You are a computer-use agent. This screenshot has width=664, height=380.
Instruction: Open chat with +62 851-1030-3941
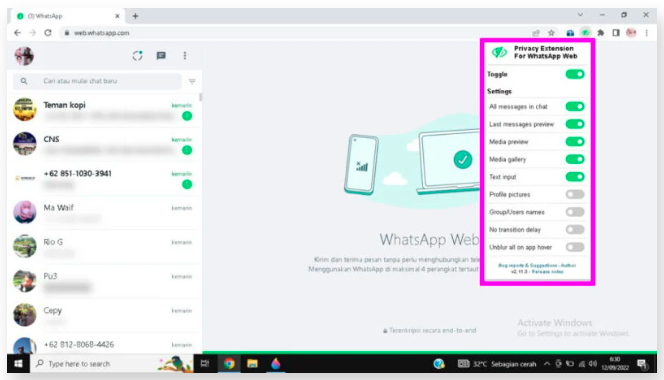[x=104, y=178]
